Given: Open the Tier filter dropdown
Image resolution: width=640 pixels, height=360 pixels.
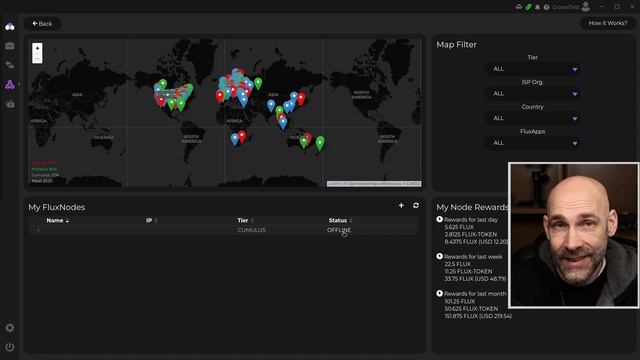Looking at the screenshot, I should (x=533, y=69).
